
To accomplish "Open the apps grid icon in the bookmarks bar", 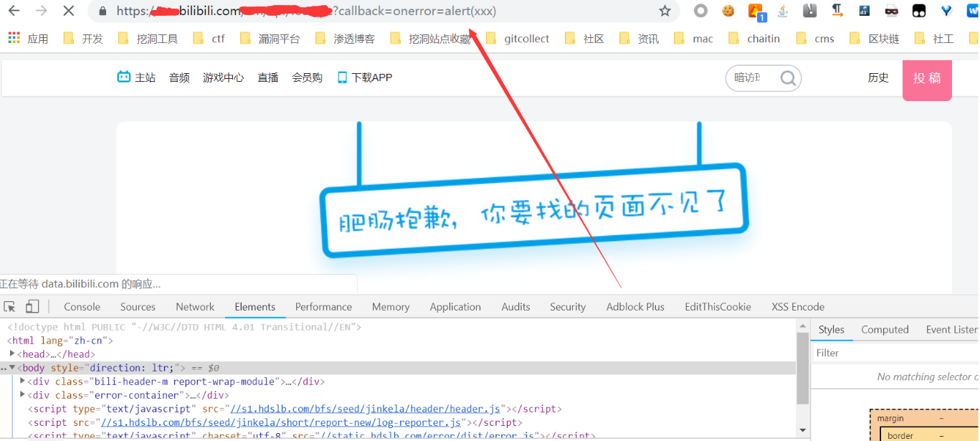I will click(14, 38).
